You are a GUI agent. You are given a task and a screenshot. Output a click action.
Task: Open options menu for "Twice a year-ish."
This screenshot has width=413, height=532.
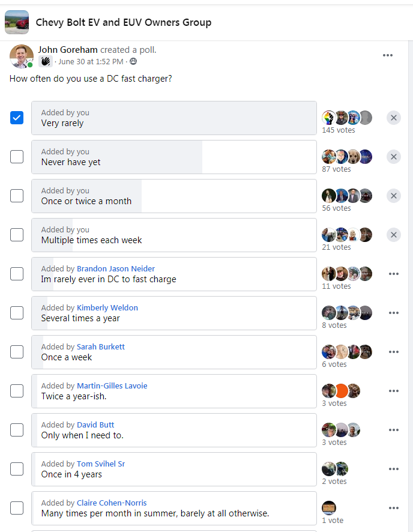click(x=394, y=391)
